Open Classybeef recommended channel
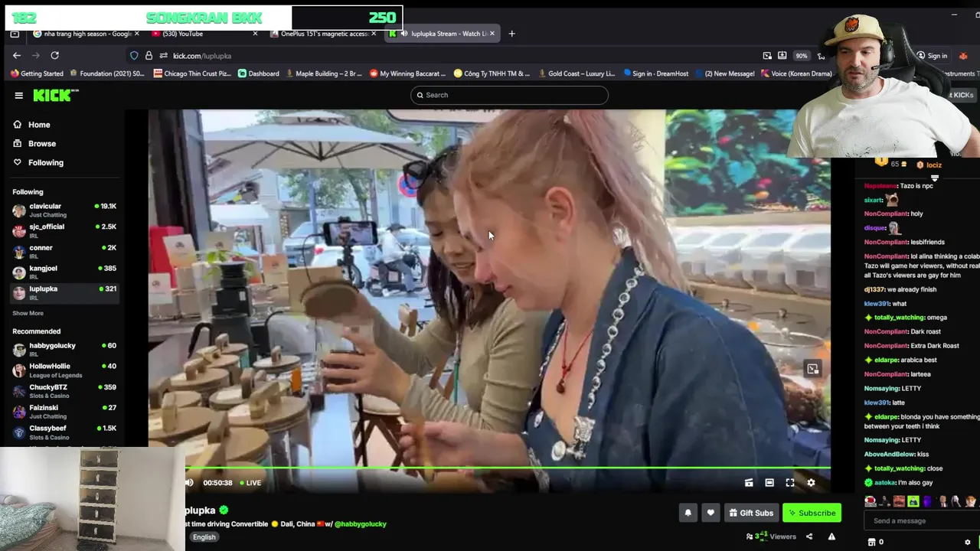The height and width of the screenshot is (551, 980). click(x=64, y=432)
